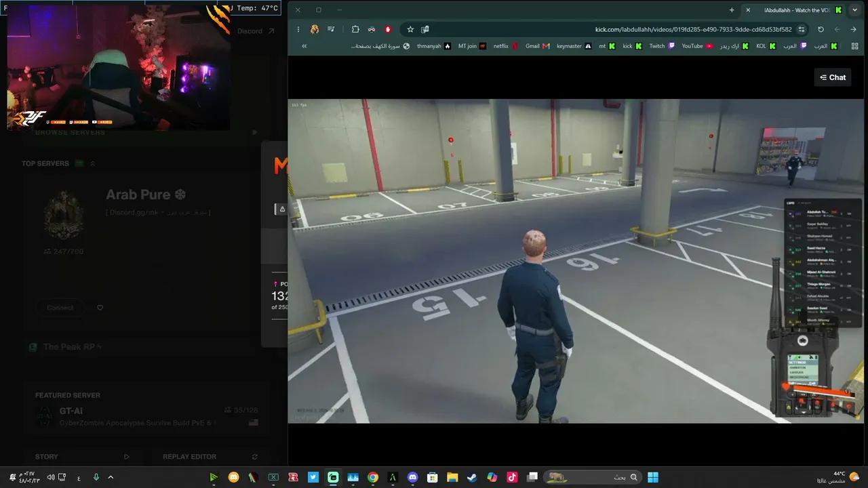Expand the Chrome tab search dropdown

click(854, 10)
